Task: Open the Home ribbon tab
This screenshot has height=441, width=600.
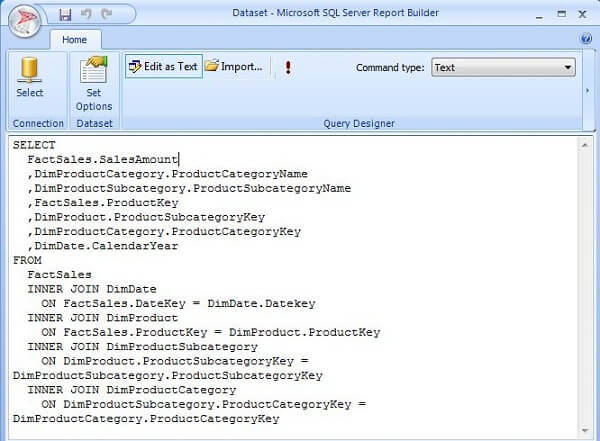Action: pyautogui.click(x=75, y=40)
